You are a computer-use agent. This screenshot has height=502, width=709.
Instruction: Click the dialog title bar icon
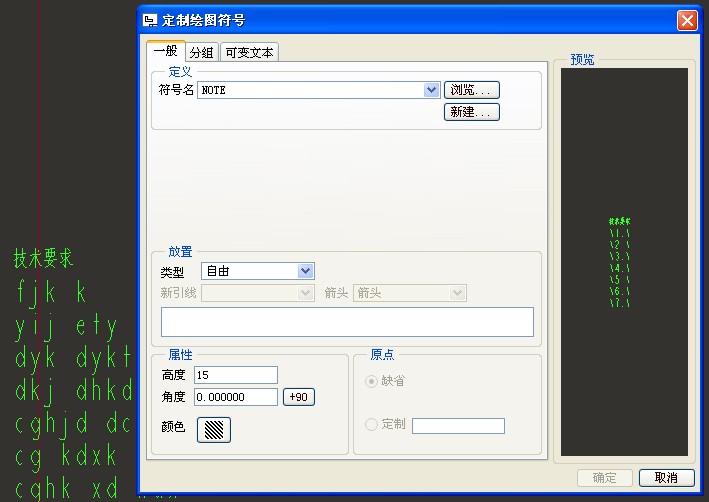point(150,20)
